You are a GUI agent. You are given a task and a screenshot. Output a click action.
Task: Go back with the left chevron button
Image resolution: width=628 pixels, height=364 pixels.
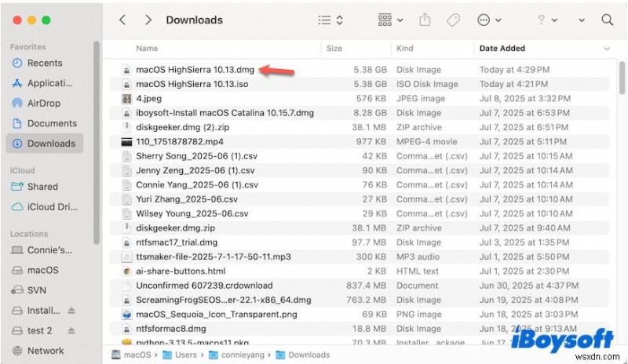click(x=122, y=20)
